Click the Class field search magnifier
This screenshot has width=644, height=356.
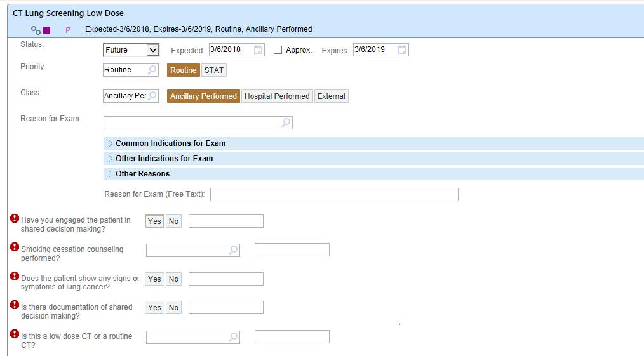point(152,96)
